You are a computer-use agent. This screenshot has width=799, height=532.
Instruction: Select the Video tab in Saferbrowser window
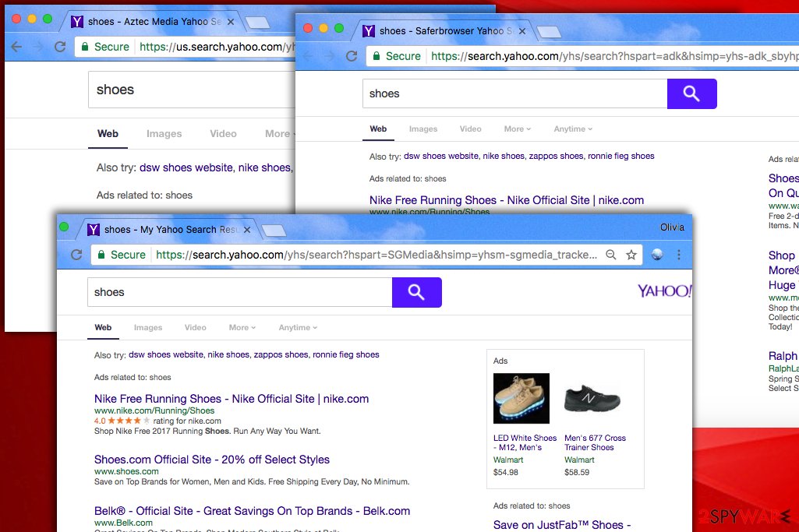click(x=470, y=129)
